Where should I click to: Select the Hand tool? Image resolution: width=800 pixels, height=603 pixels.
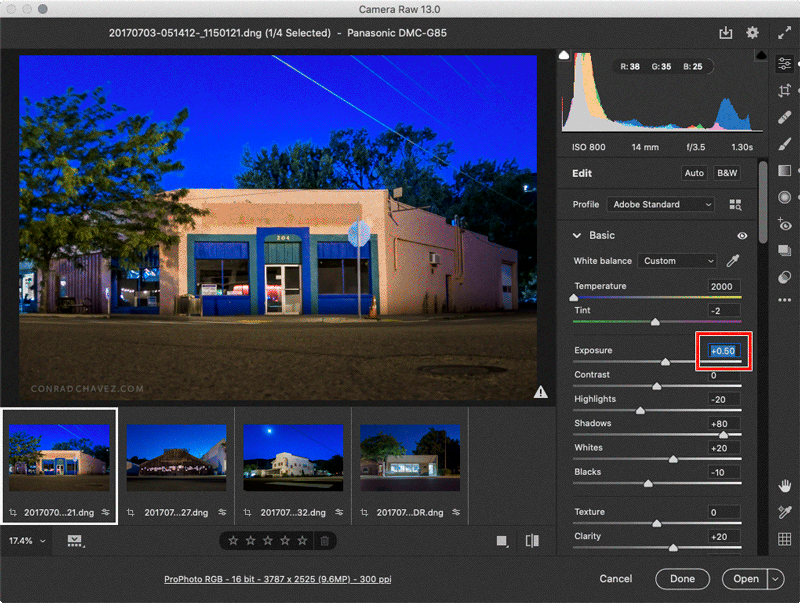tap(784, 486)
